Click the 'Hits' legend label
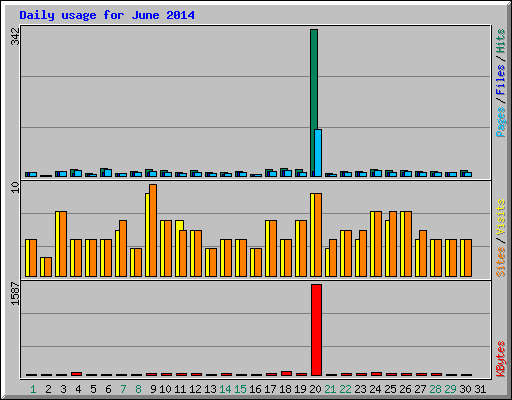512x400 pixels. [x=500, y=41]
